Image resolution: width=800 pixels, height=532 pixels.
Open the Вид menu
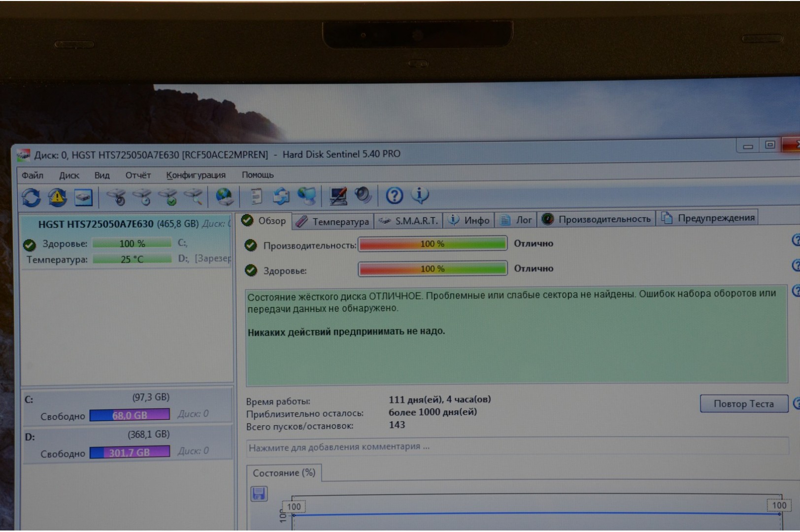coord(102,175)
